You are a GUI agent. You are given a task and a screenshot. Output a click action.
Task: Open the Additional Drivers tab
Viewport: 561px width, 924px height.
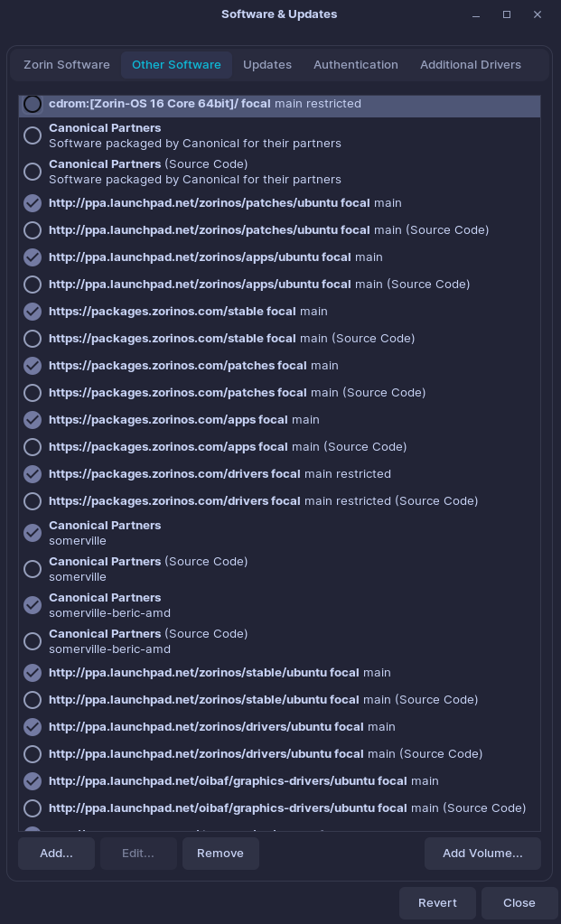[x=471, y=65]
